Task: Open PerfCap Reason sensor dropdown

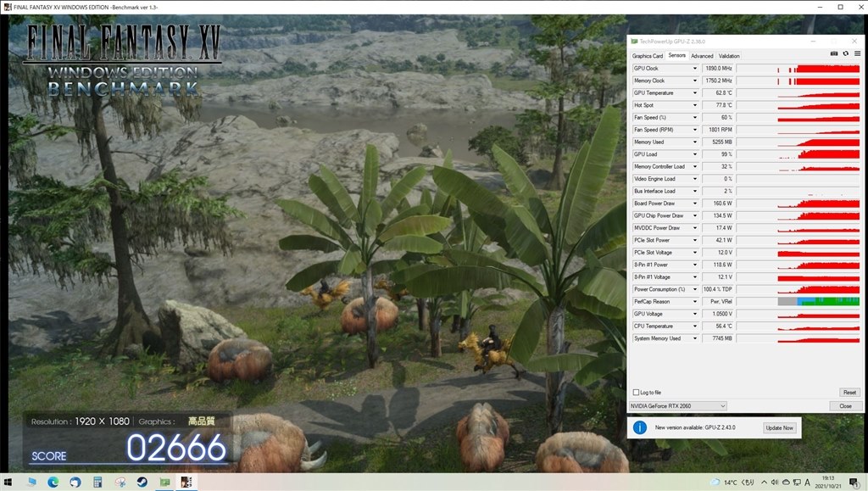Action: pyautogui.click(x=695, y=302)
